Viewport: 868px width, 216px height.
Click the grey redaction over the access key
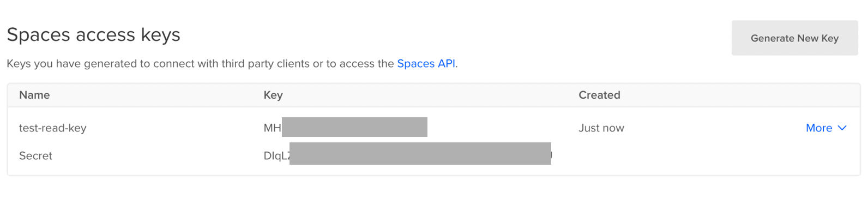pyautogui.click(x=354, y=127)
